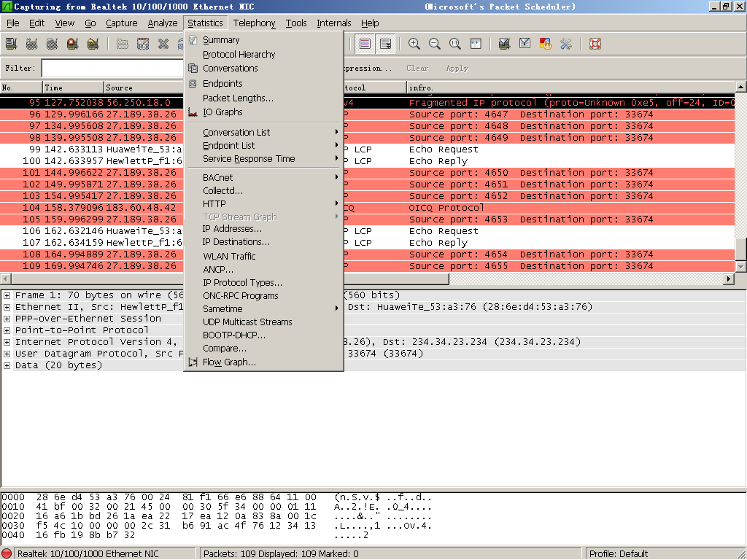Expand the User Datagram Protocol node
Viewport: 747px width, 560px height.
(7, 354)
